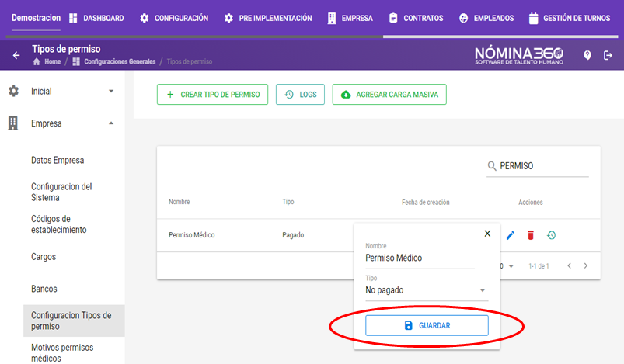
Task: Open the help question mark icon
Action: (587, 55)
